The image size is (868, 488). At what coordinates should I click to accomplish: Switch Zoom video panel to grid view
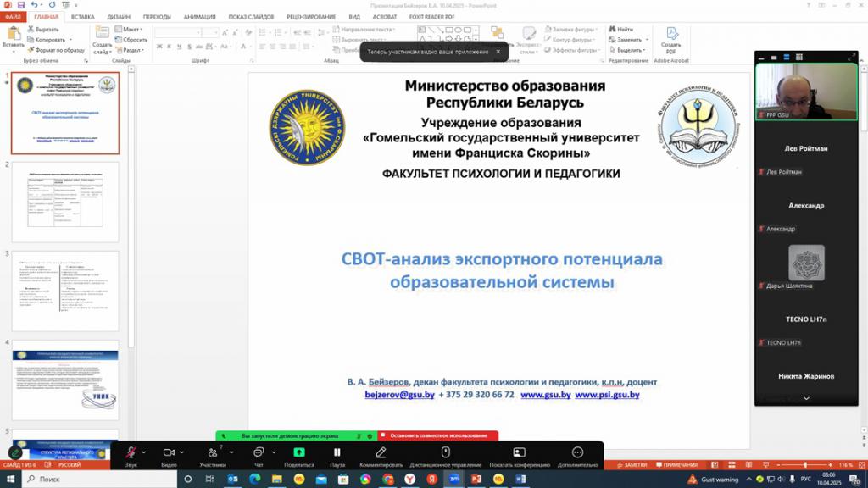pyautogui.click(x=798, y=57)
